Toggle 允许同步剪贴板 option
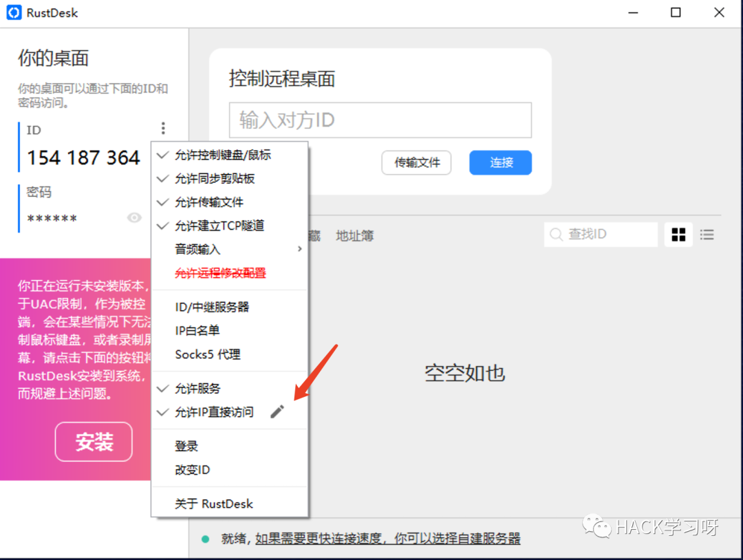 (230, 179)
